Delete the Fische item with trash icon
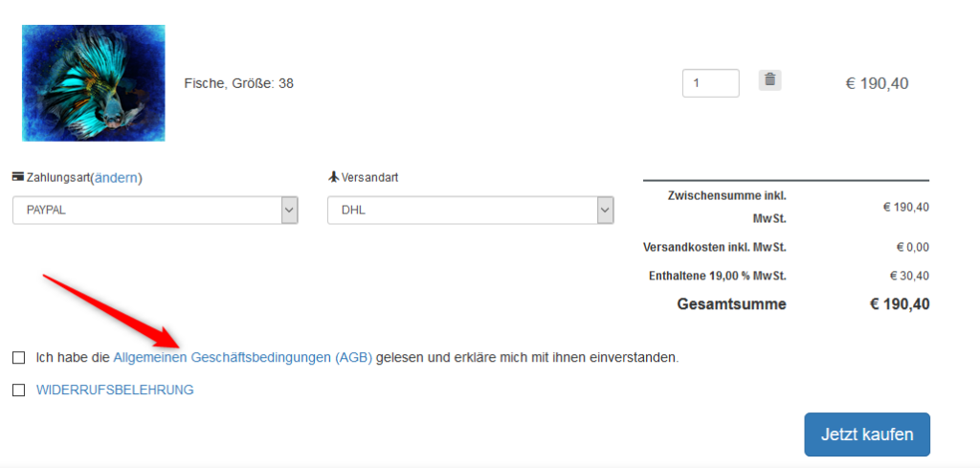 (x=769, y=80)
